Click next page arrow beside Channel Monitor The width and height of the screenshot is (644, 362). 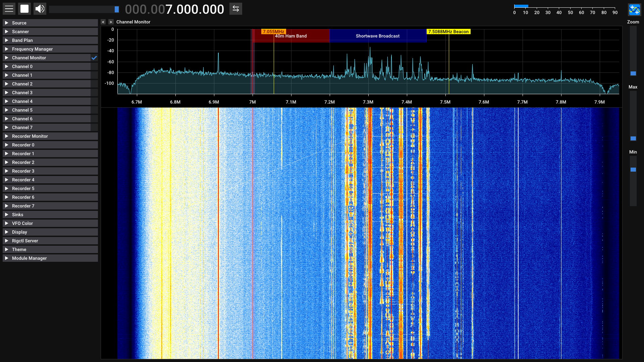click(x=111, y=22)
